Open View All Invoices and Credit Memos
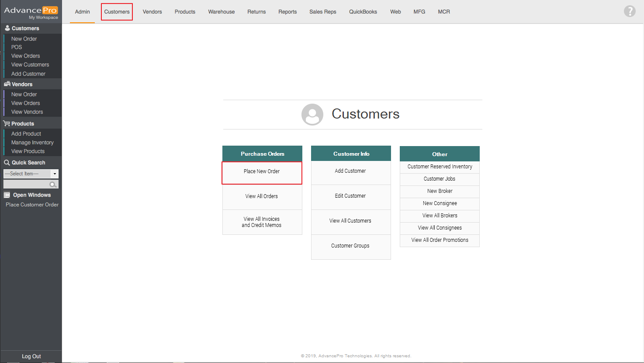The width and height of the screenshot is (644, 363). point(262,222)
